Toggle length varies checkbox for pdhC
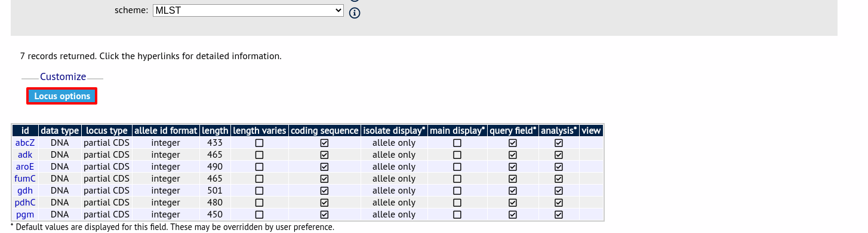This screenshot has height=233, width=868. 260,203
